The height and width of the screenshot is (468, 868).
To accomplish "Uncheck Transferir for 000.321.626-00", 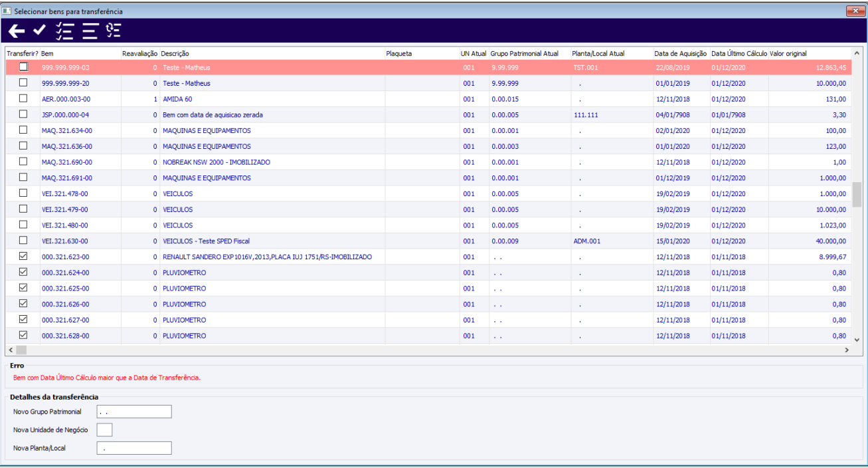I will coord(23,304).
